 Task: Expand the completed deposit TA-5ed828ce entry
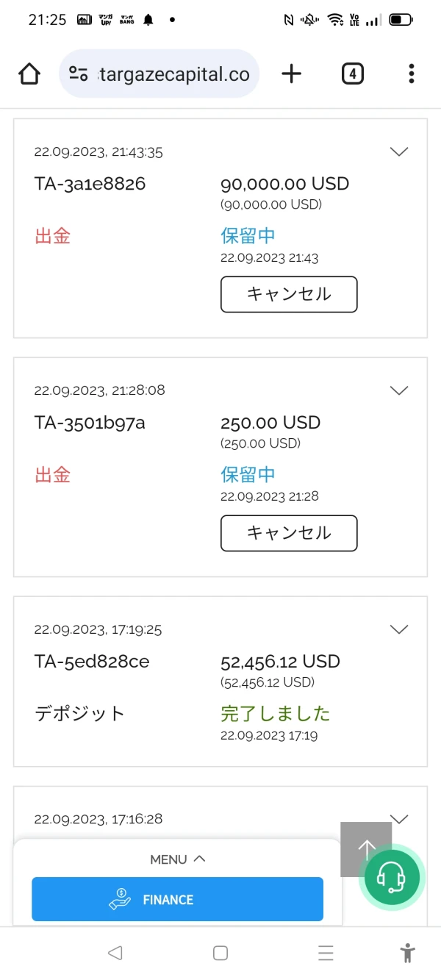tap(398, 629)
